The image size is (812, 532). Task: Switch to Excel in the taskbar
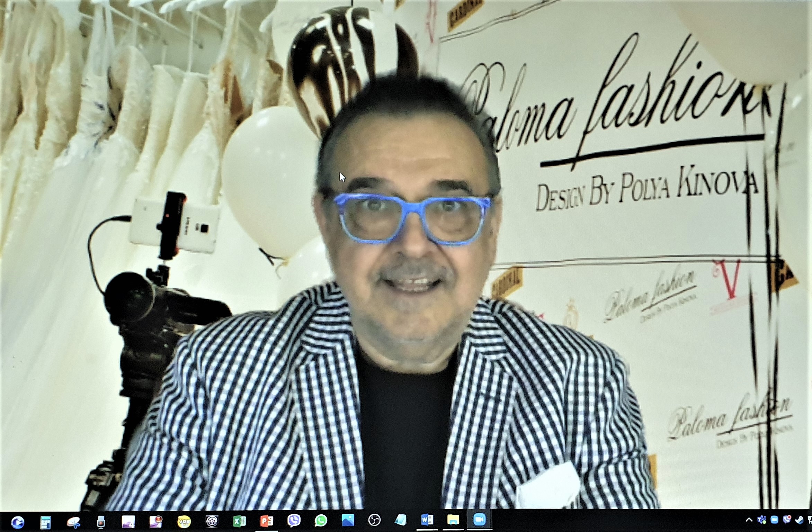239,521
